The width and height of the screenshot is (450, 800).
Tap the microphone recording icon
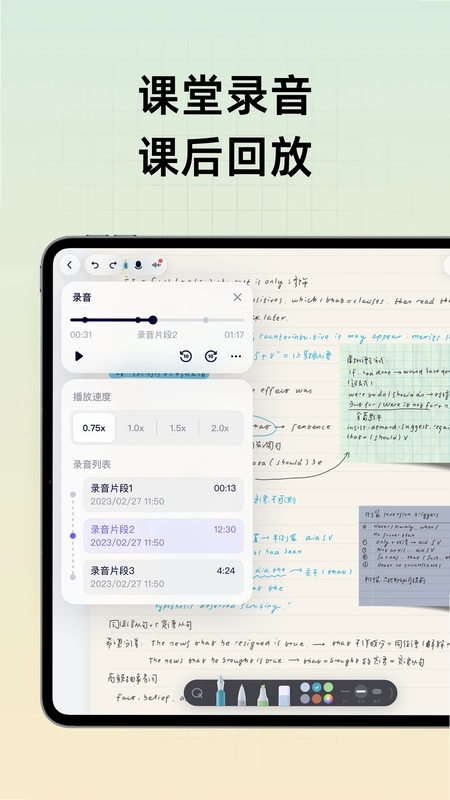coord(138,265)
